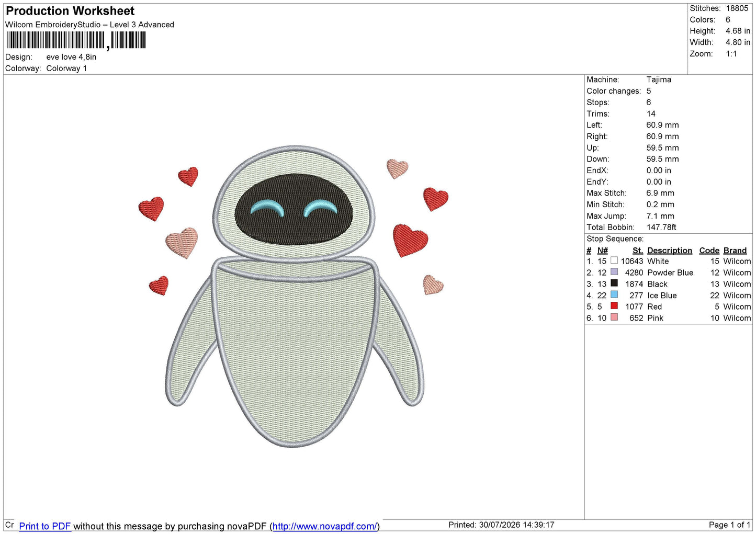This screenshot has width=756, height=534.
Task: Select the stitch count 18805
Action: coord(737,8)
